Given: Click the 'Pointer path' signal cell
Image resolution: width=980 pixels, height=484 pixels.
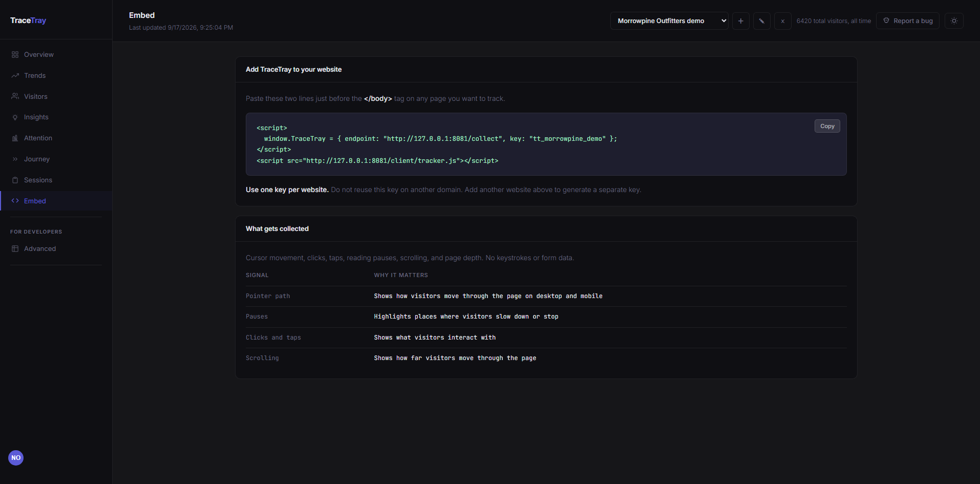Looking at the screenshot, I should (268, 296).
